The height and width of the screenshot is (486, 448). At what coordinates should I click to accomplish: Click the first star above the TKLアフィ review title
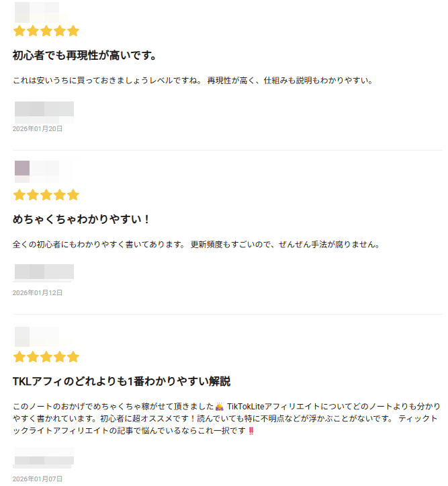click(x=19, y=357)
